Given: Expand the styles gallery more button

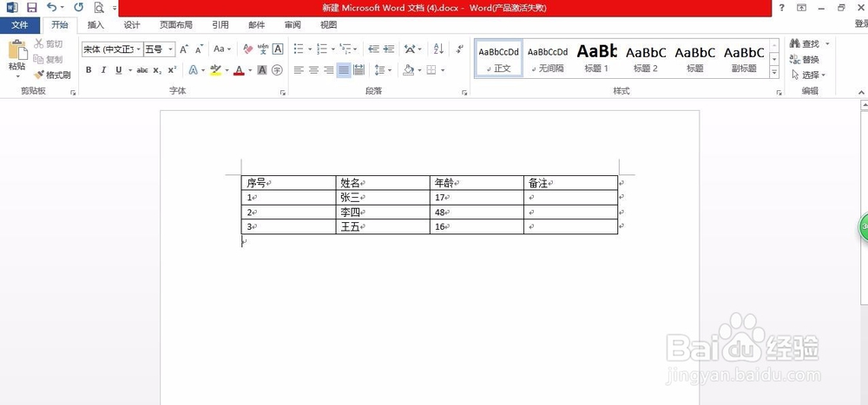Looking at the screenshot, I should coord(775,73).
